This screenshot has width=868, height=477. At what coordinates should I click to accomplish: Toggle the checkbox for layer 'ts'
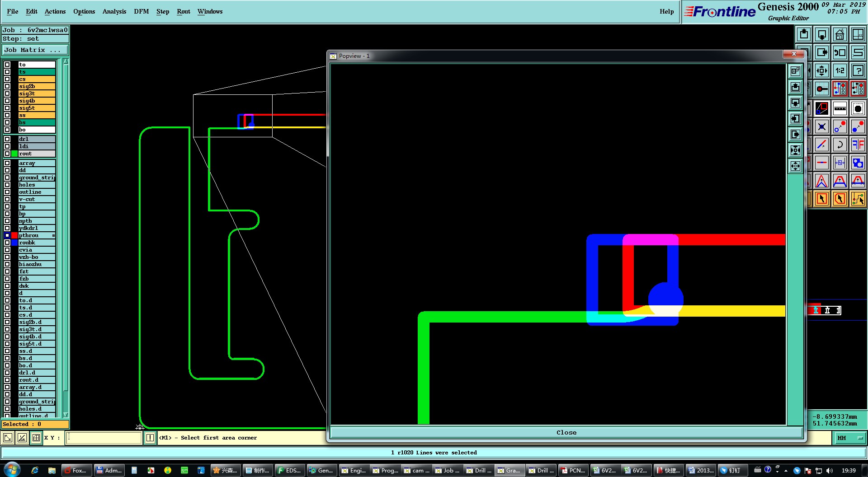[x=7, y=72]
